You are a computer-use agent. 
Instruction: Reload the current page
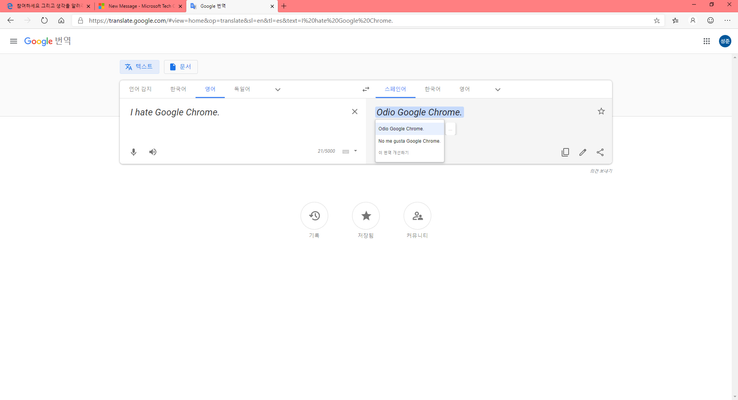pos(44,21)
